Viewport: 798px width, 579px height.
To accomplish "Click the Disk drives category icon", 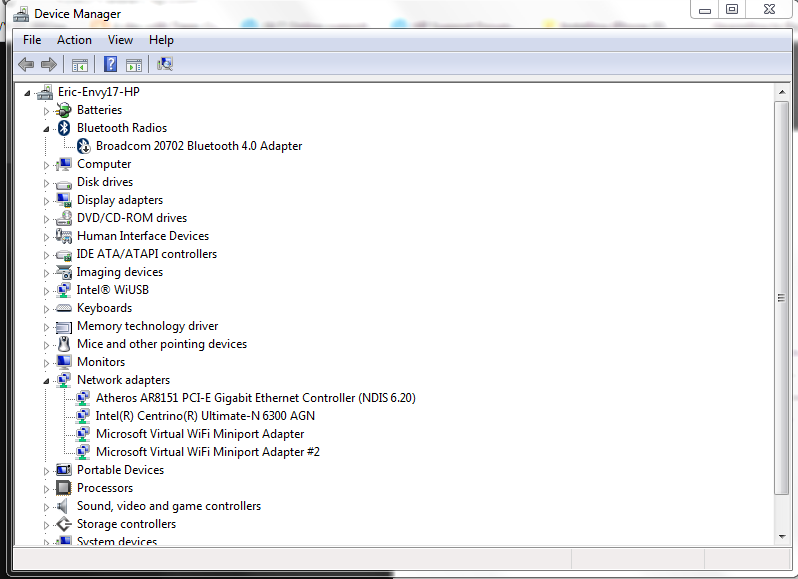I will click(x=64, y=183).
